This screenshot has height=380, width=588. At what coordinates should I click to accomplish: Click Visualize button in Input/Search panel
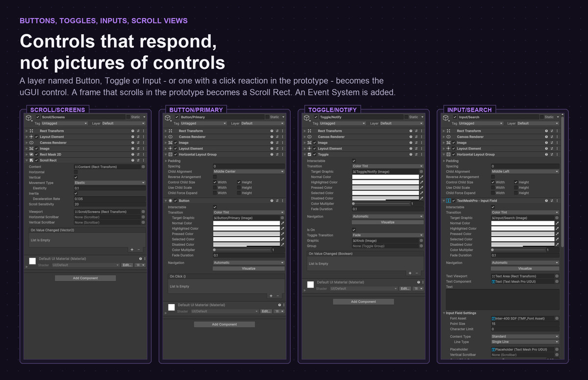click(x=525, y=268)
